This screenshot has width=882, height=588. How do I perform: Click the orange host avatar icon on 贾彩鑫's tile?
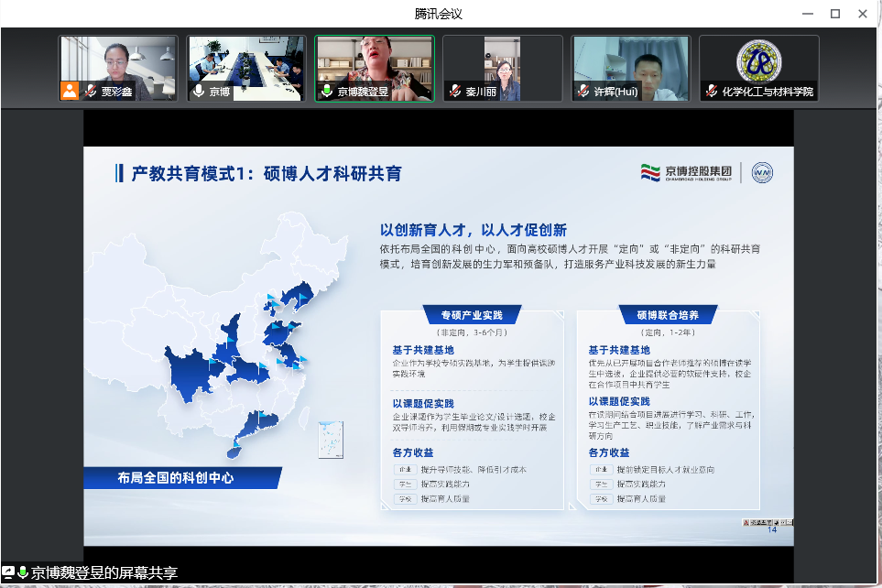pos(70,91)
